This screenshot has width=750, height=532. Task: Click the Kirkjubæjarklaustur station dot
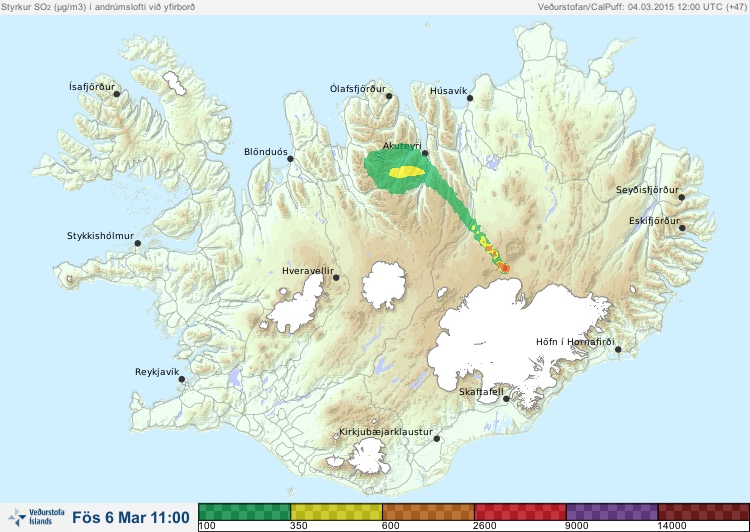pyautogui.click(x=437, y=439)
